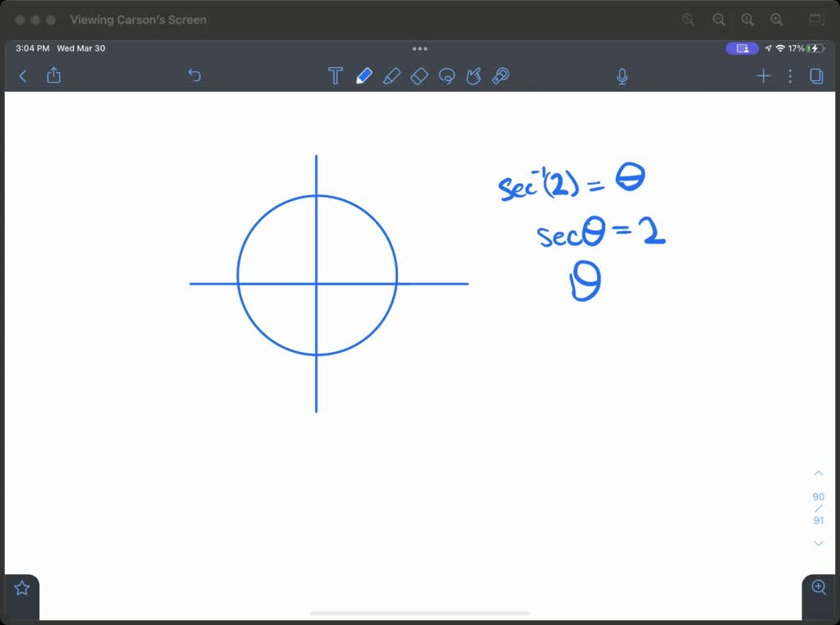The width and height of the screenshot is (840, 625).
Task: Select the Highlighter tool
Action: point(392,75)
